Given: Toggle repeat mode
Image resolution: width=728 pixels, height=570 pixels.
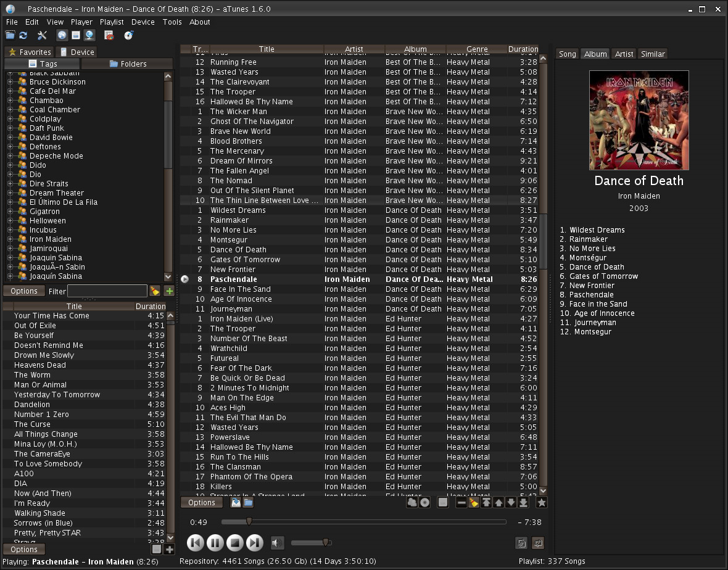Looking at the screenshot, I should tap(538, 543).
